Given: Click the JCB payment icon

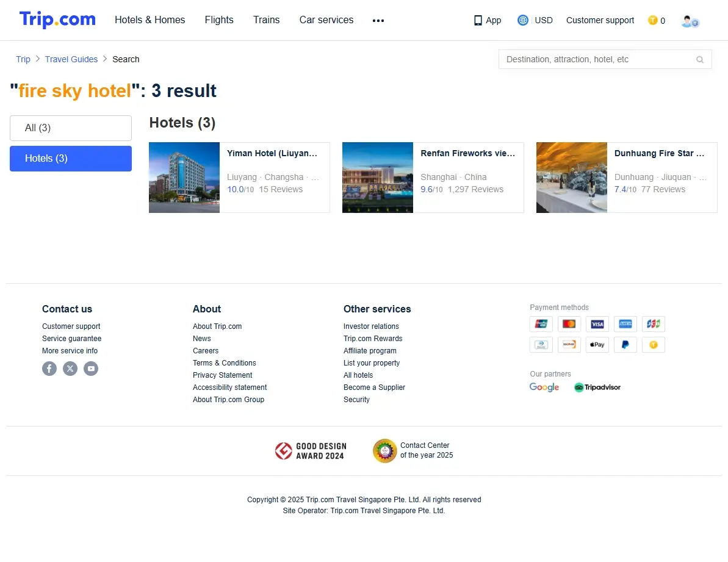Looking at the screenshot, I should 654,324.
